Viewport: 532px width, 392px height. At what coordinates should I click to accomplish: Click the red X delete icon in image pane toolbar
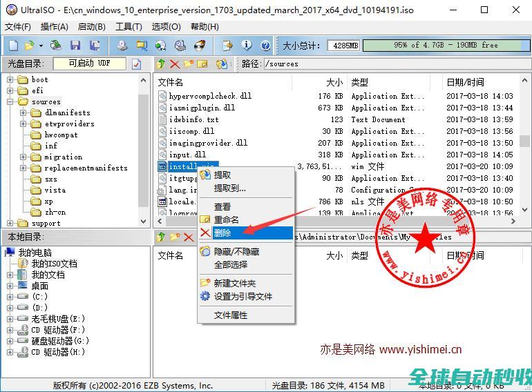(x=174, y=64)
